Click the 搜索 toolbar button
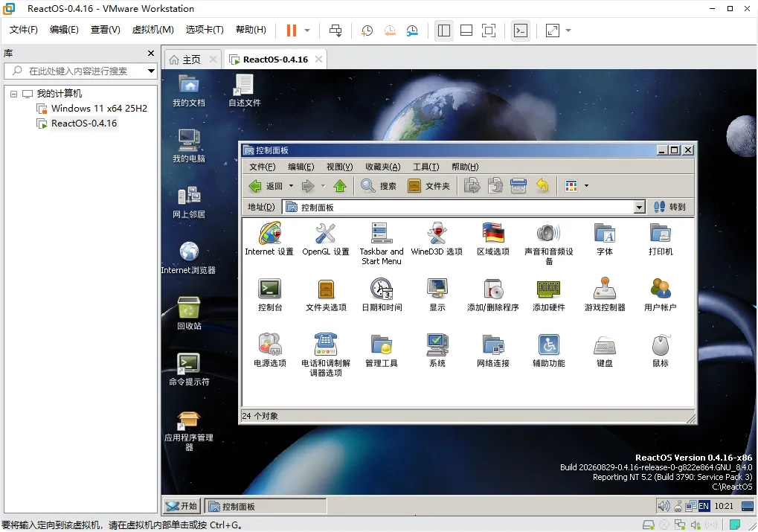Screen dimensions: 758x532 click(x=379, y=186)
